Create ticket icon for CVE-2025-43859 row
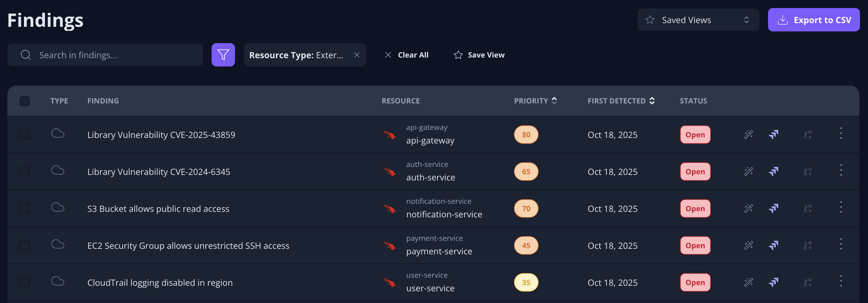This screenshot has width=868, height=303. click(773, 135)
